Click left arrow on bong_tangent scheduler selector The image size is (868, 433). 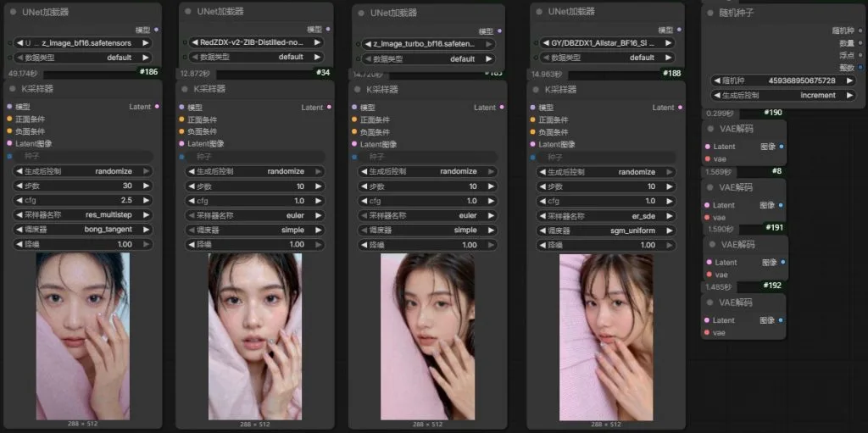[x=19, y=230]
